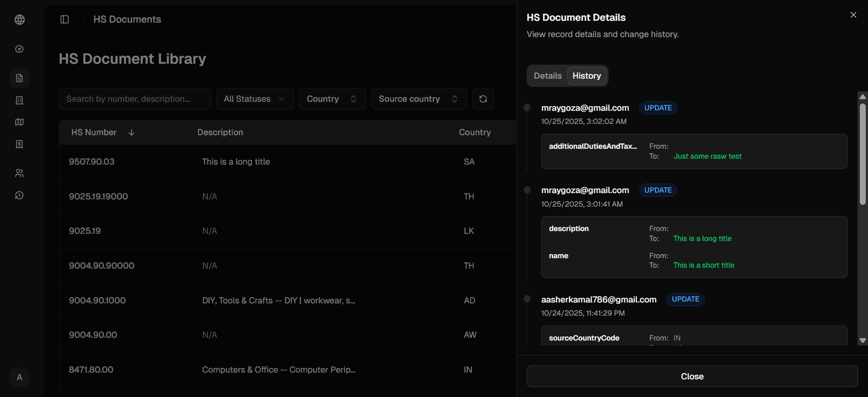Click the globe icon in the sidebar
This screenshot has height=397, width=868.
(x=19, y=19)
